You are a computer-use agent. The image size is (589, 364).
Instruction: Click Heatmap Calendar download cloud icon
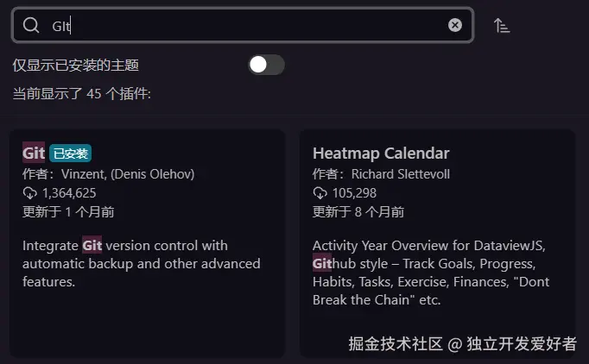[320, 193]
